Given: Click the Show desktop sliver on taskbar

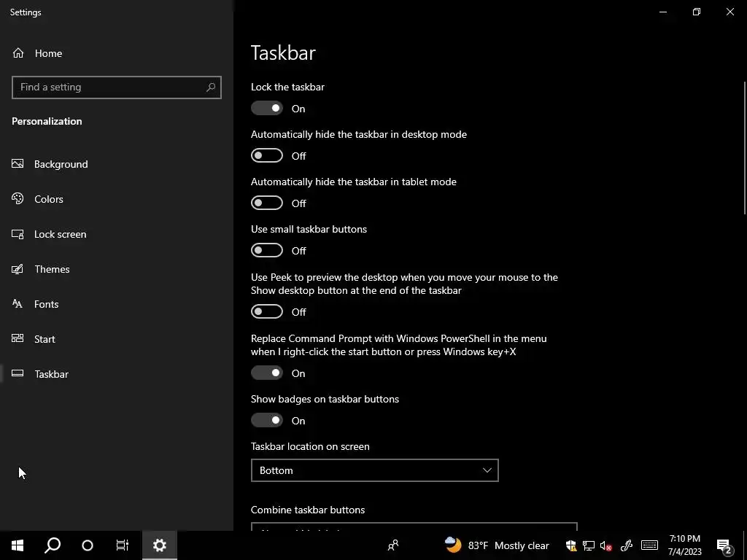Looking at the screenshot, I should coord(745,545).
